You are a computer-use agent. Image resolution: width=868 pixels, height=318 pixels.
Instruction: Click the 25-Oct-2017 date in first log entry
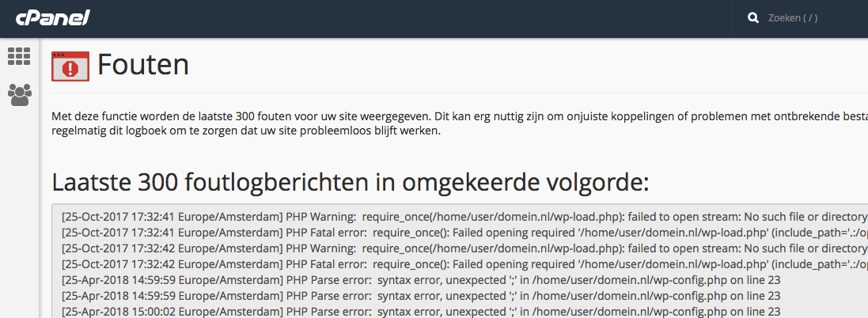coord(94,216)
